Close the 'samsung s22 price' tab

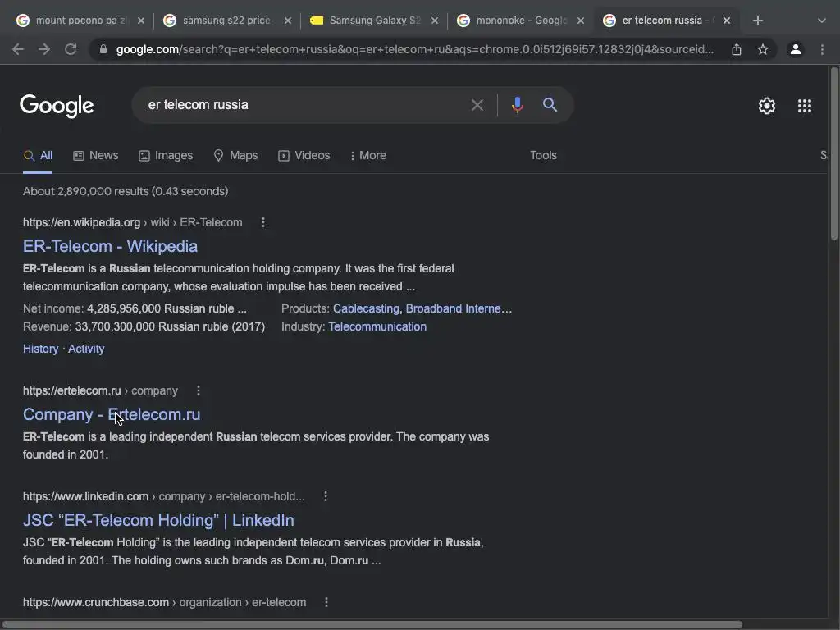coord(288,21)
